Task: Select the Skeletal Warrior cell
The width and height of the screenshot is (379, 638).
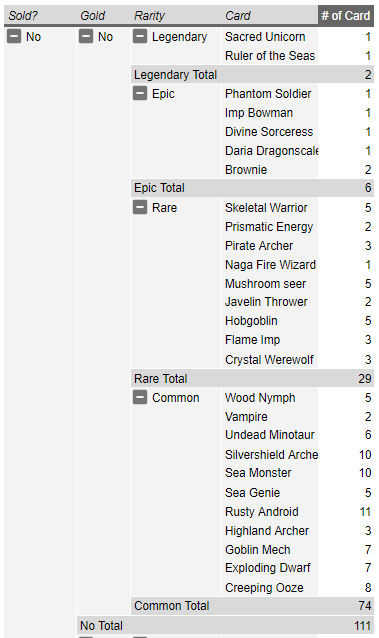Action: point(269,208)
